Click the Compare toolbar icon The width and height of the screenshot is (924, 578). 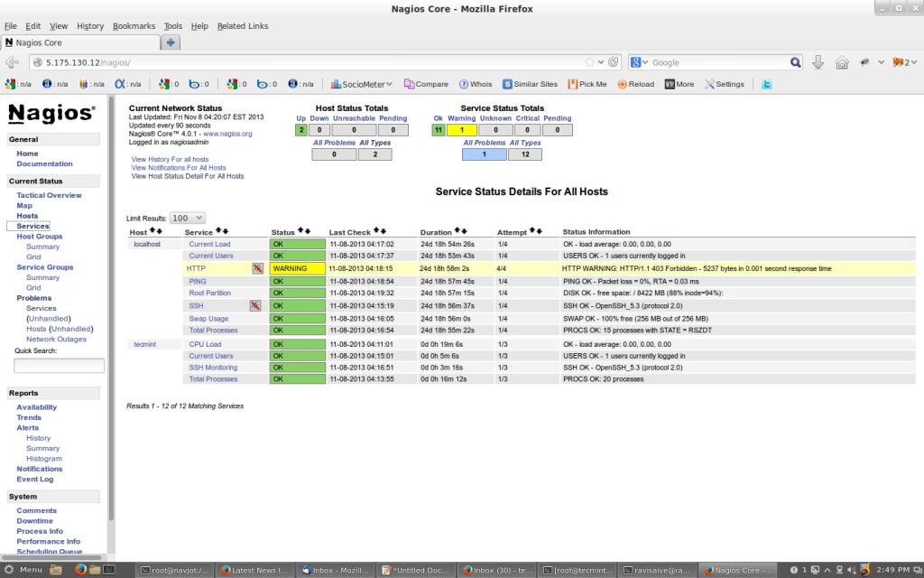point(425,83)
